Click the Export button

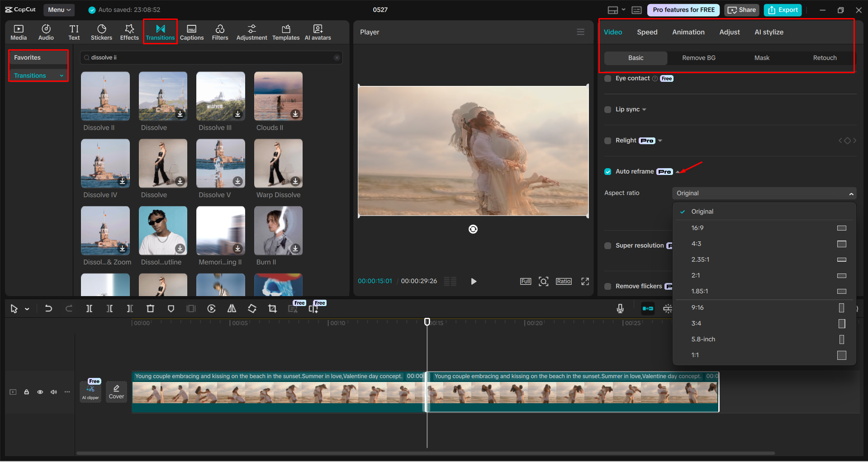pyautogui.click(x=782, y=9)
